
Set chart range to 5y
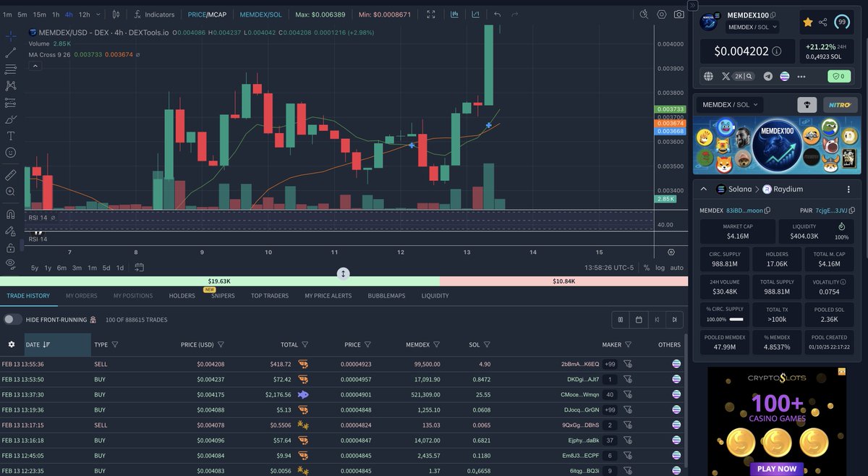[35, 268]
